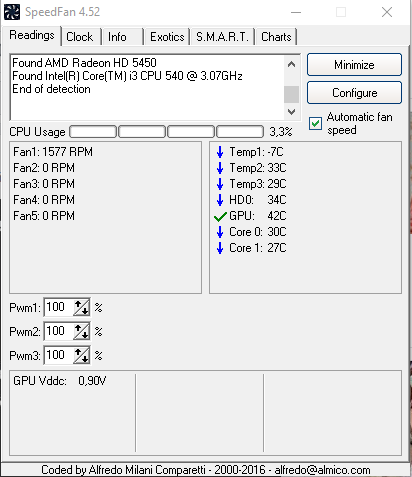The height and width of the screenshot is (477, 412).
Task: Click the log box scroll down arrow
Action: click(292, 112)
